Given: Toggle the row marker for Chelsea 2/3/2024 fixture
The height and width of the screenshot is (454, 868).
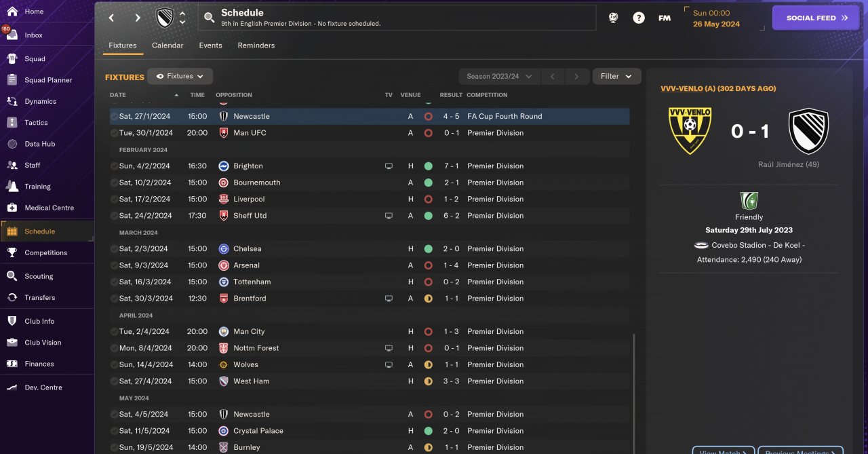Looking at the screenshot, I should click(x=114, y=249).
